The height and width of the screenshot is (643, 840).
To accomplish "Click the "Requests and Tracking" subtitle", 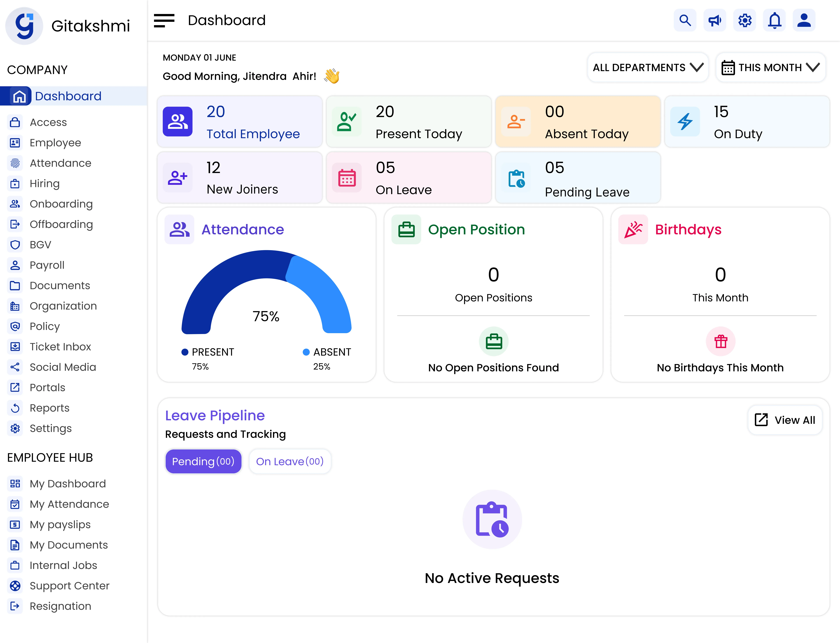I will [x=226, y=434].
